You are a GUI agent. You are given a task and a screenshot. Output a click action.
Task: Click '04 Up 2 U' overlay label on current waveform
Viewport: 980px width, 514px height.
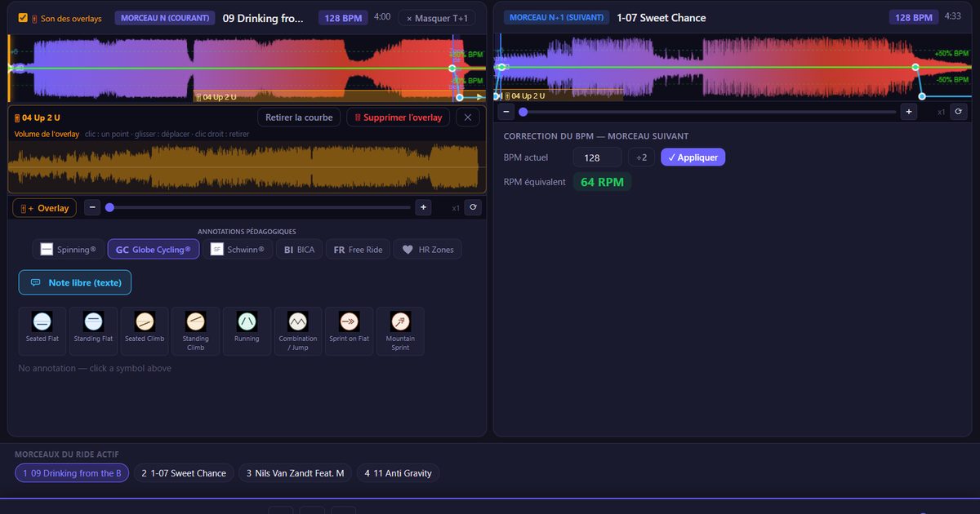216,97
